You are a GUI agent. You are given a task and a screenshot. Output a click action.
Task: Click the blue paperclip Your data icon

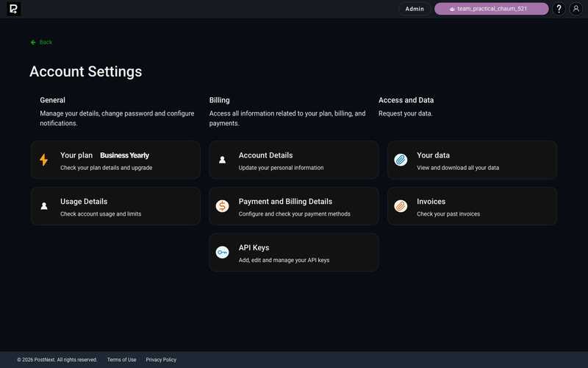point(401,160)
